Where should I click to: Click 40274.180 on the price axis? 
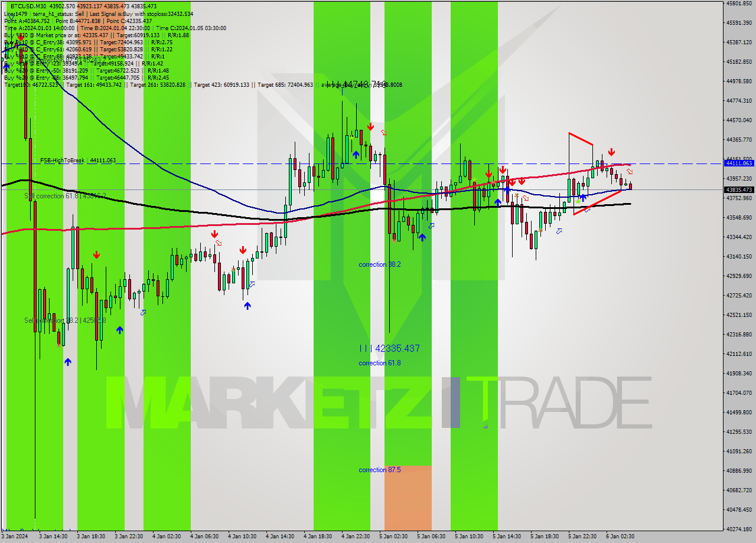pyautogui.click(x=739, y=529)
